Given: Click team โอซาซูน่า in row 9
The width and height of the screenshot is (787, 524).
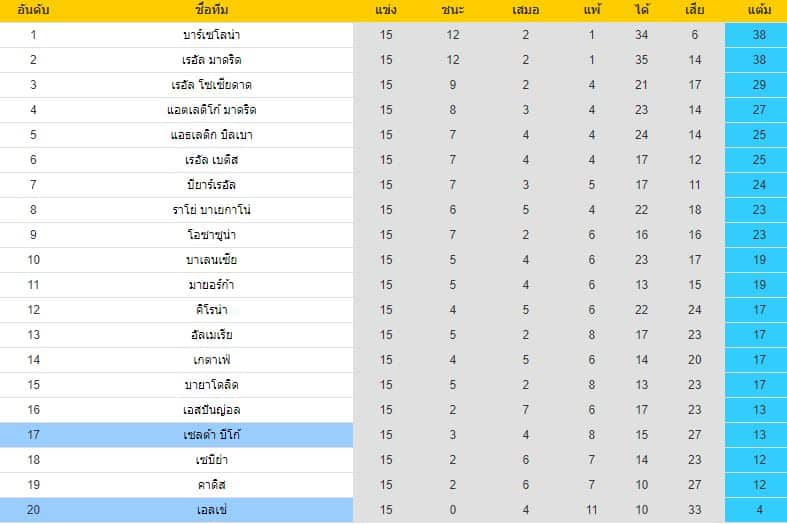Looking at the screenshot, I should pyautogui.click(x=212, y=235).
